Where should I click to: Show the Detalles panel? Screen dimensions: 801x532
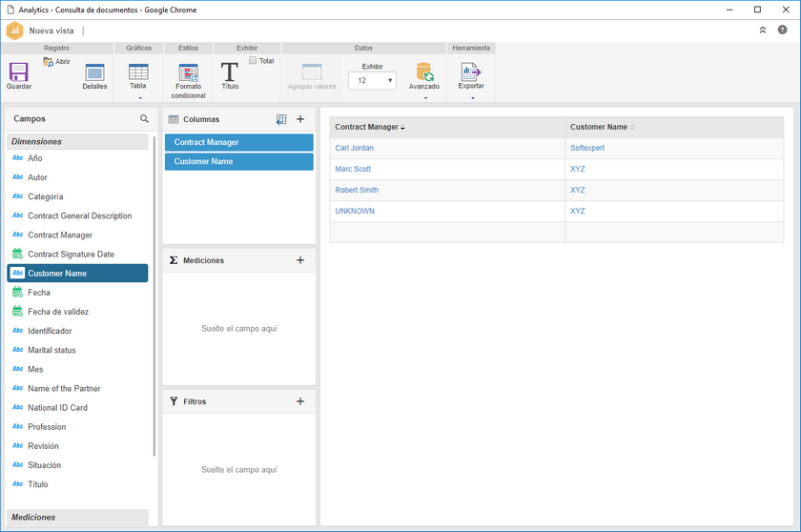click(94, 76)
